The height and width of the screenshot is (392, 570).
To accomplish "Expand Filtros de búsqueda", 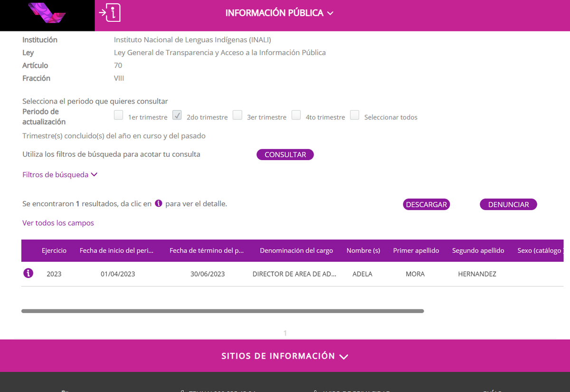I will click(60, 175).
